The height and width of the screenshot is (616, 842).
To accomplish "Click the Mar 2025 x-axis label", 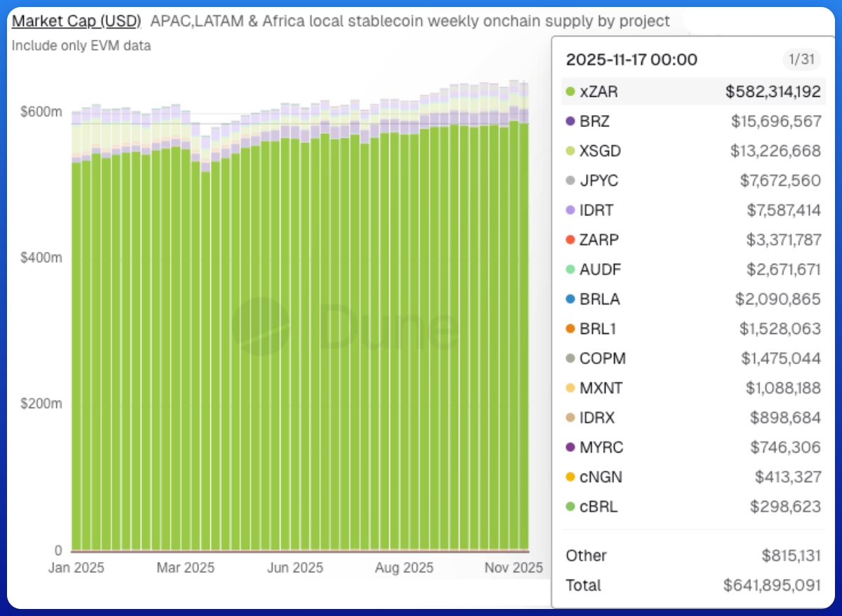I will click(x=186, y=568).
